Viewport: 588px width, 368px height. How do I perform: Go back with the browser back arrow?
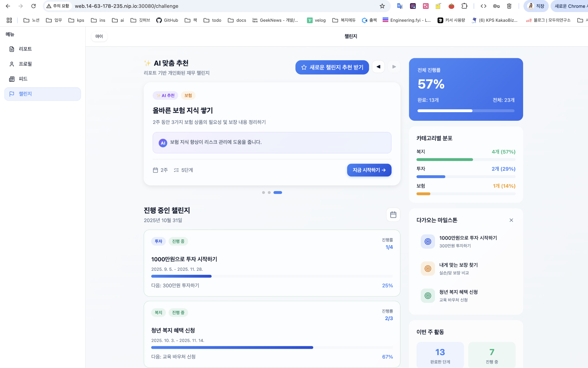point(8,6)
